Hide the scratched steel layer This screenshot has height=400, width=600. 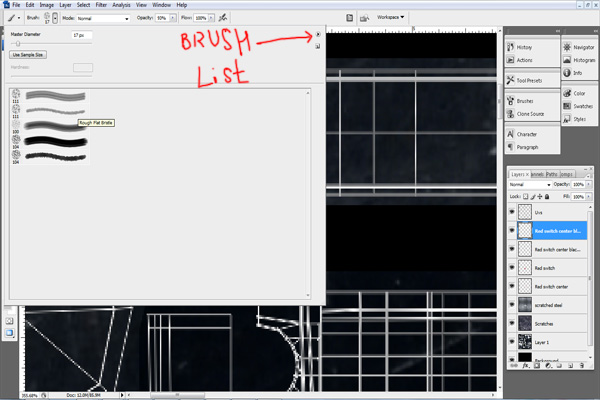[512, 305]
